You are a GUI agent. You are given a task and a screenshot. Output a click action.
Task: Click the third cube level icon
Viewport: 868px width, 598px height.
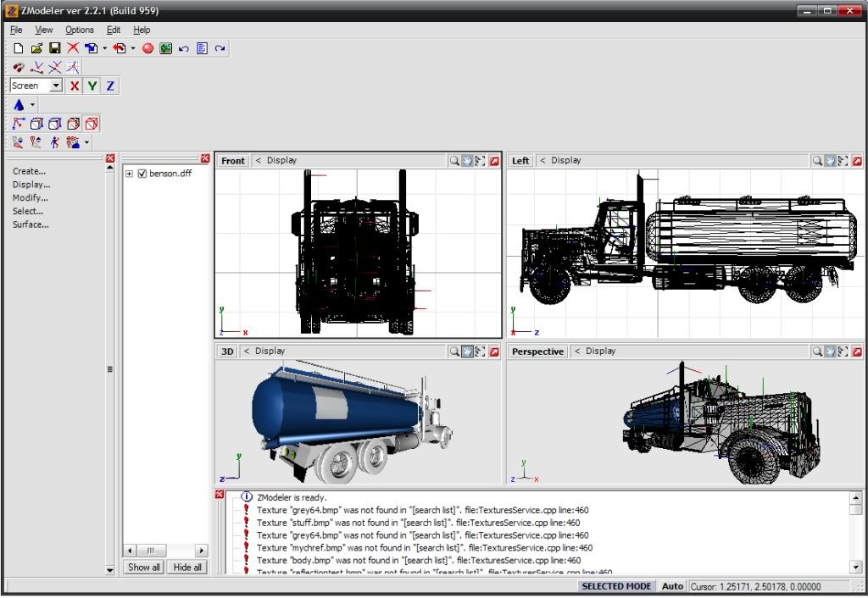[x=55, y=124]
